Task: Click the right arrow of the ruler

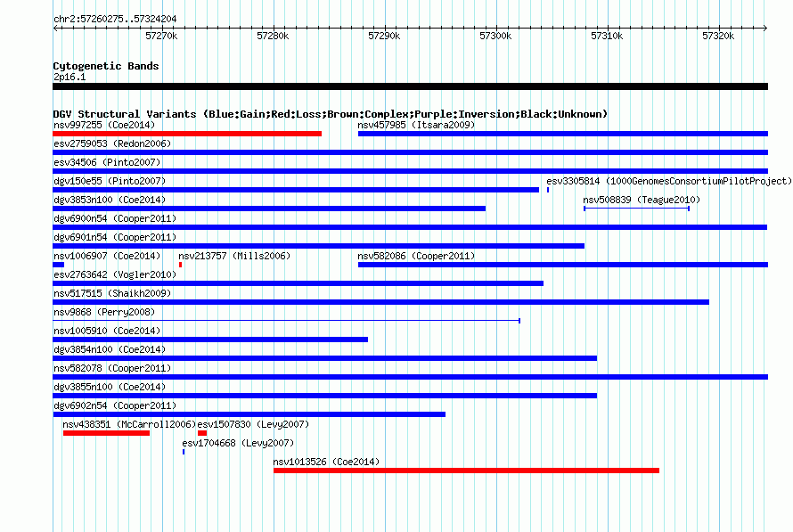Action: 765,28
